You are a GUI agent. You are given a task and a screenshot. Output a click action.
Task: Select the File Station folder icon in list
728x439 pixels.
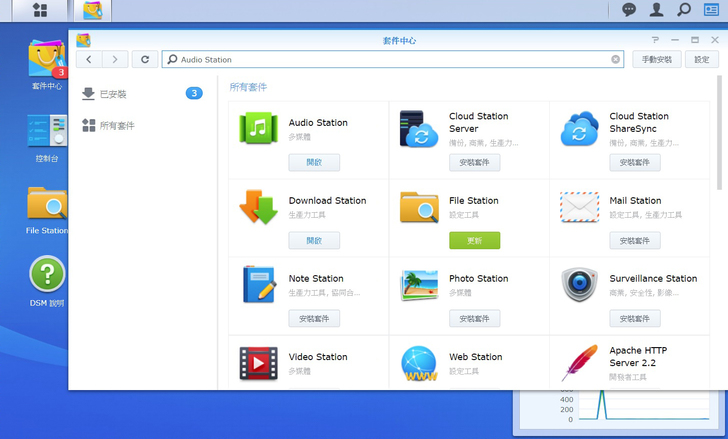point(419,207)
